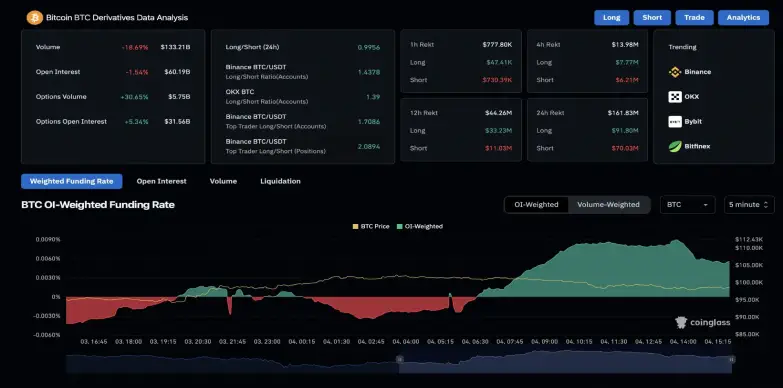The image size is (783, 388).
Task: Click the 12h Rekt total $44.26M
Action: click(x=499, y=113)
